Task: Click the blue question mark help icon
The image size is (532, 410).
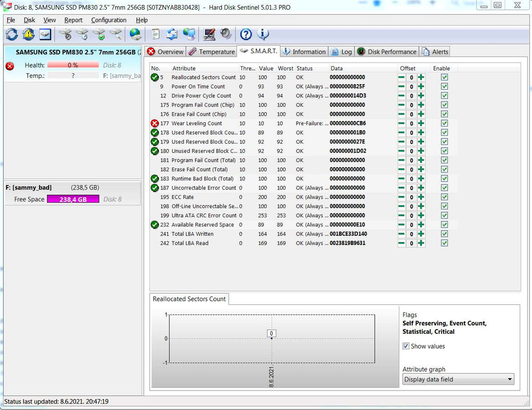Action: point(246,34)
